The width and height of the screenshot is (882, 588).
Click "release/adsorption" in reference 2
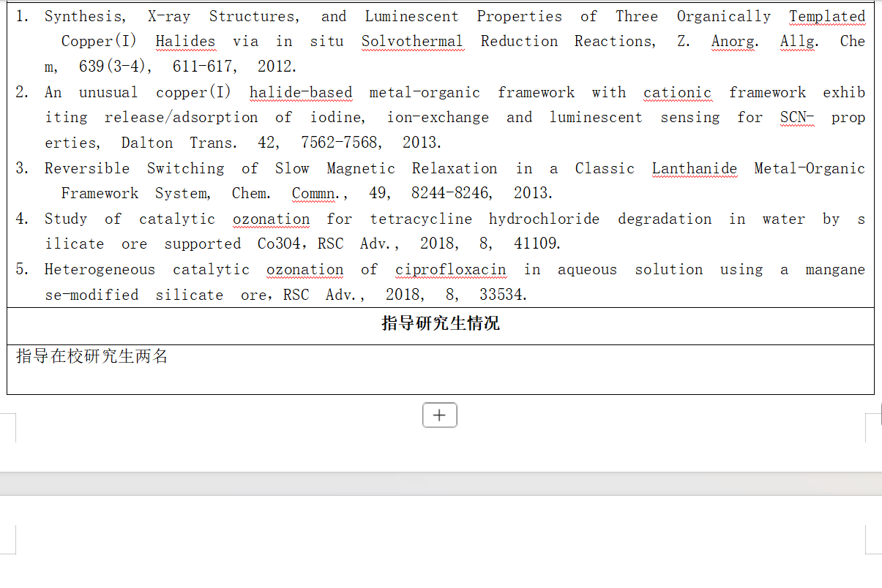coord(182,118)
